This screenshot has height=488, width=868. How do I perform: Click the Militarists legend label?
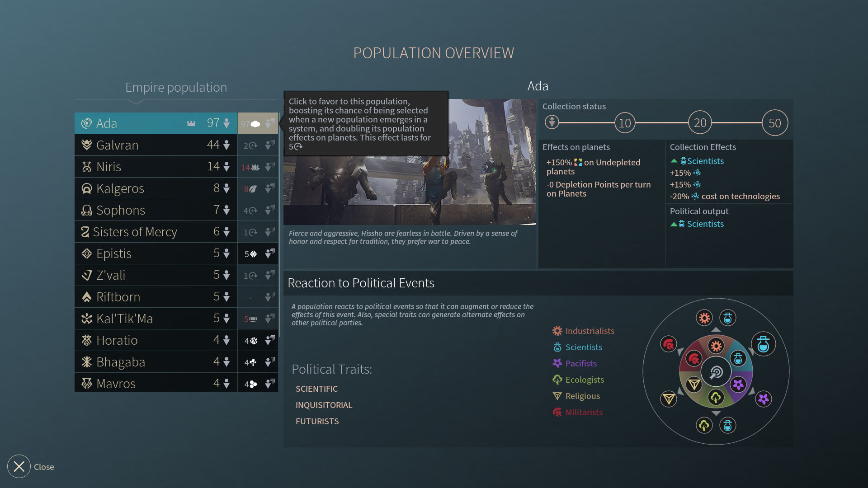tap(584, 412)
